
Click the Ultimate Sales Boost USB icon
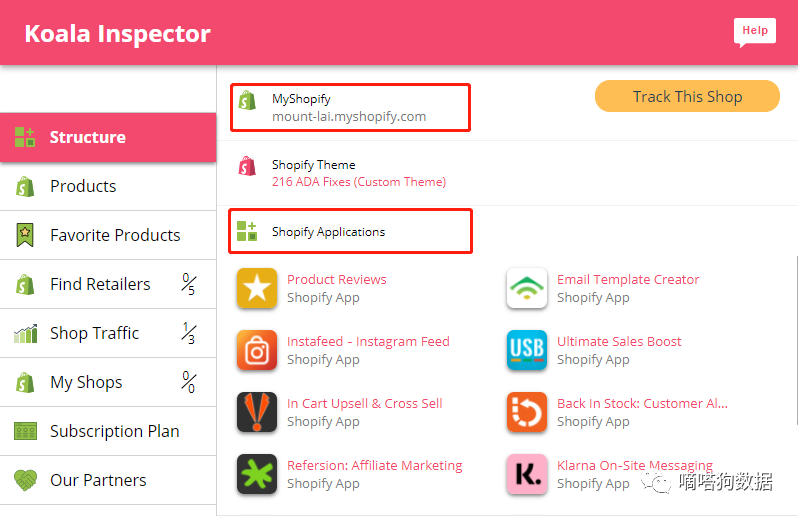pyautogui.click(x=527, y=350)
